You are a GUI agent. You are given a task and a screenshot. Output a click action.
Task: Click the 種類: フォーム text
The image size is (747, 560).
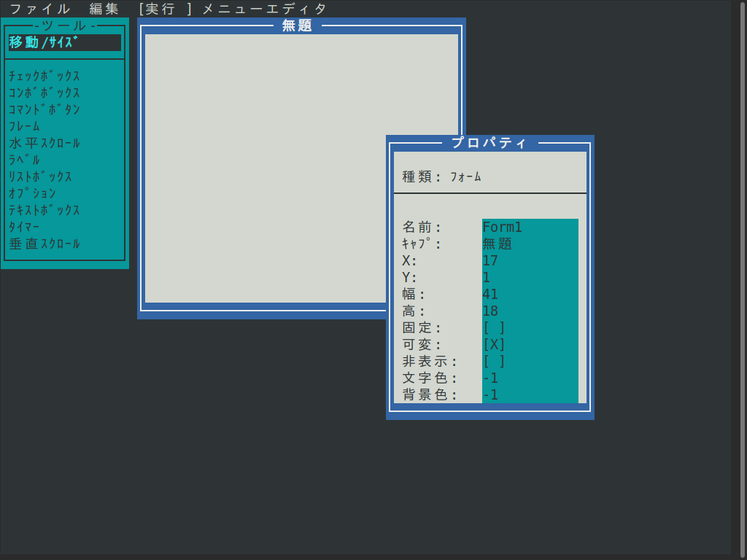click(441, 176)
